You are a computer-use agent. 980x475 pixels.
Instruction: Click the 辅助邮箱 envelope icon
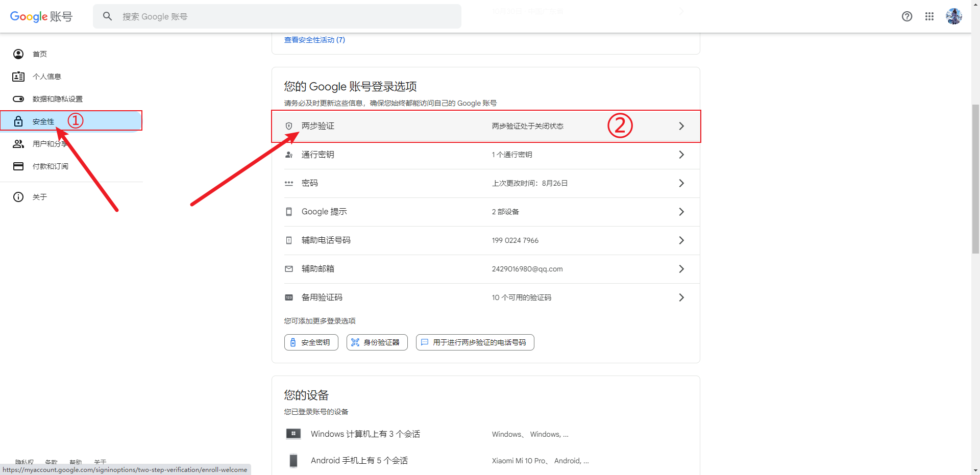[289, 269]
